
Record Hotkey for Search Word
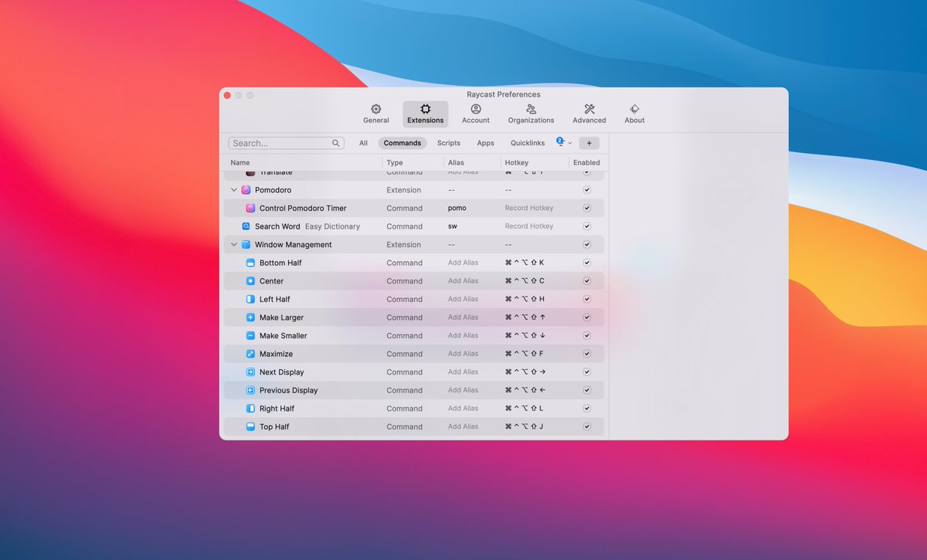529,226
